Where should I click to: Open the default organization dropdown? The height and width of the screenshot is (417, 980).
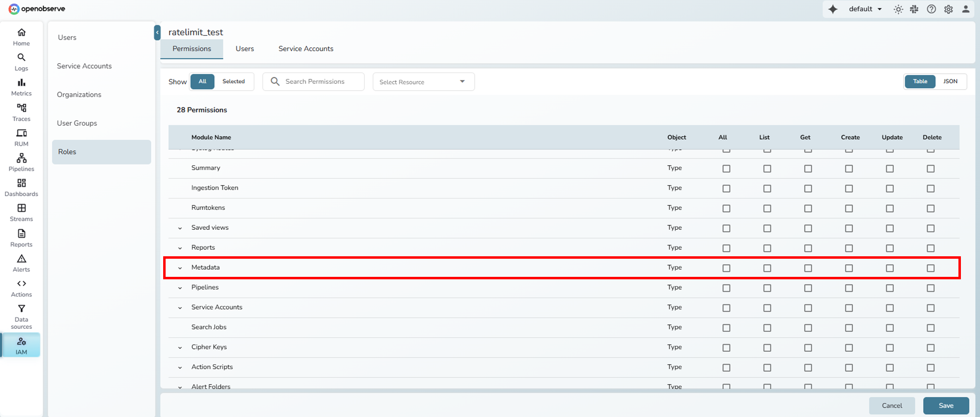click(x=865, y=9)
